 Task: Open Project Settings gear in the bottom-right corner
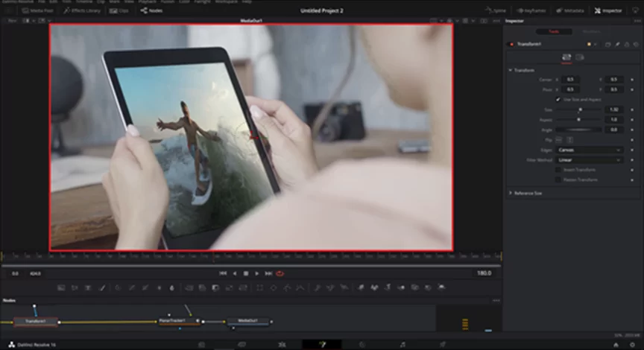pyautogui.click(x=633, y=345)
